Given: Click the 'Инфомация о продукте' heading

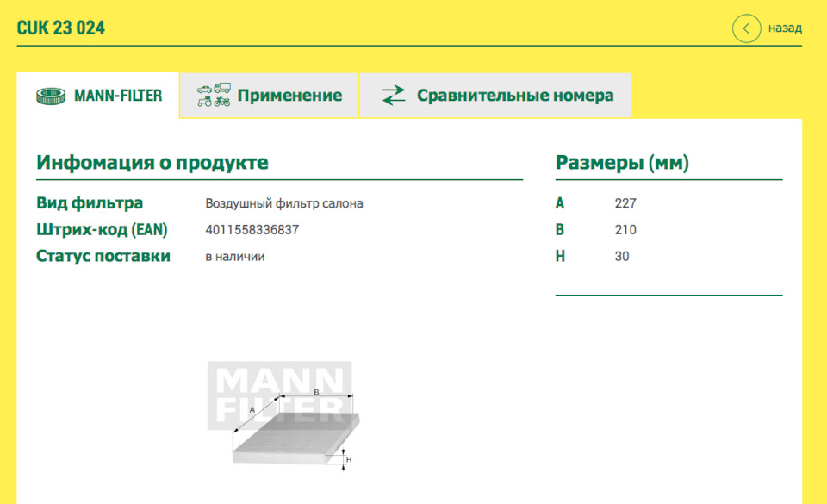Looking at the screenshot, I should [x=152, y=162].
